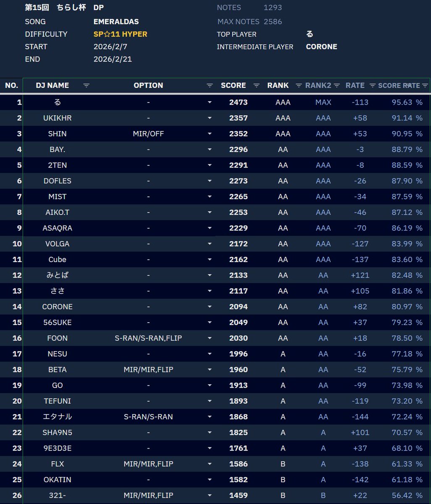Screen dimensions: 431x504
Task: Open option dropdown in MIST row
Action: [210, 197]
